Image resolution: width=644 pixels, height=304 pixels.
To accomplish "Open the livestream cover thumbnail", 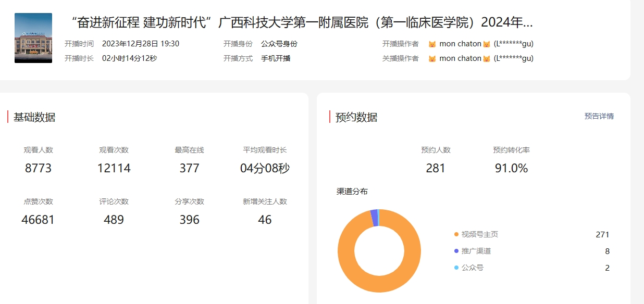I will tap(33, 38).
